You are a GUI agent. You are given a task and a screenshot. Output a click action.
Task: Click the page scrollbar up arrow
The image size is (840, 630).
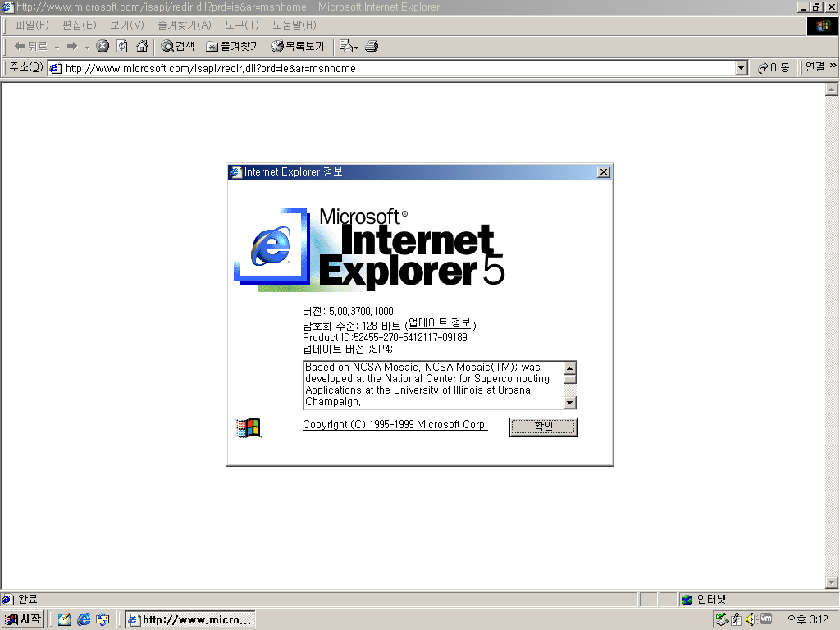pyautogui.click(x=832, y=89)
